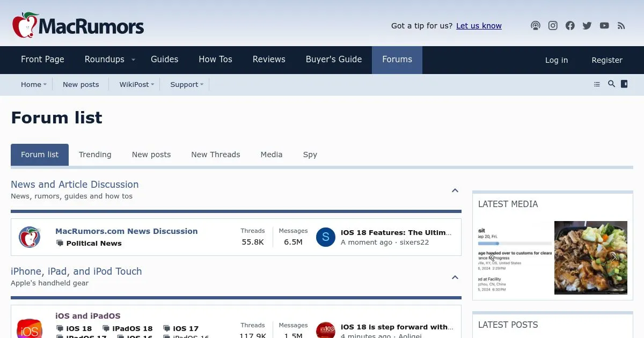
Task: Open Reviews in main navigation
Action: coord(269,60)
